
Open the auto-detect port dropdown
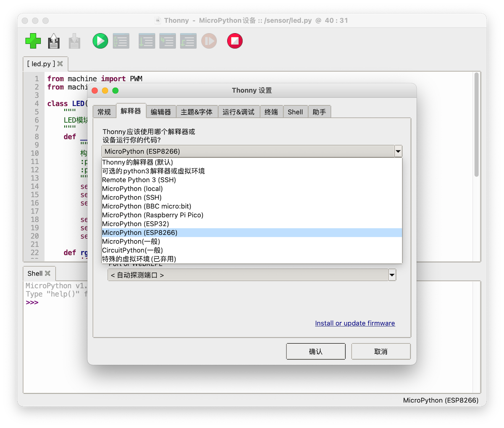click(392, 275)
